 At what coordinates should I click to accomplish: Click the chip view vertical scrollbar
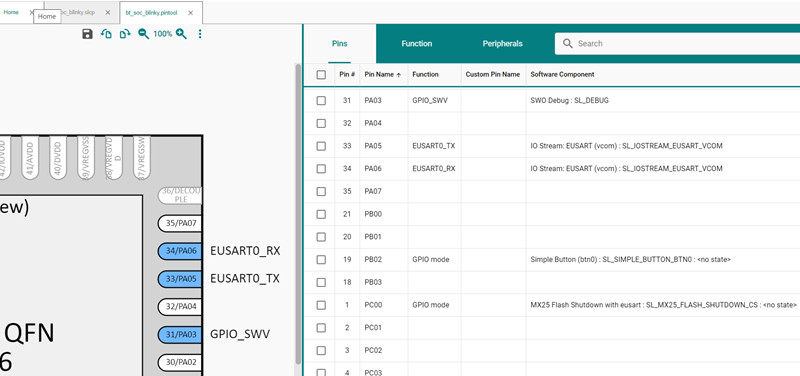[x=298, y=214]
